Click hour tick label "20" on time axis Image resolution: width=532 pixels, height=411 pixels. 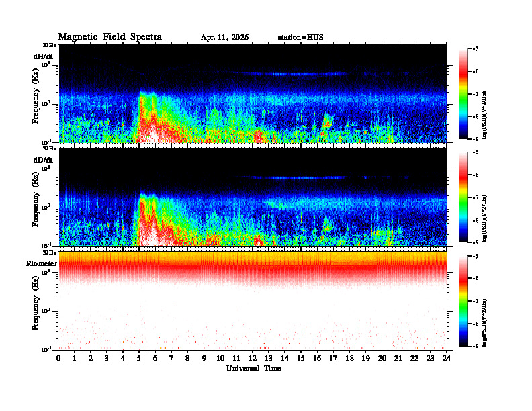382,358
